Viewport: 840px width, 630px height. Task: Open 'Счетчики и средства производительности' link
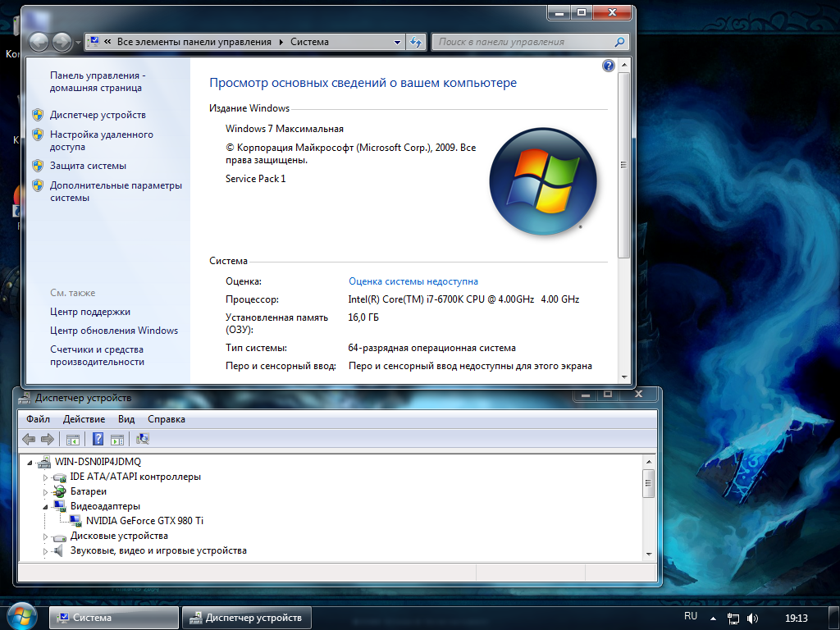click(x=97, y=355)
